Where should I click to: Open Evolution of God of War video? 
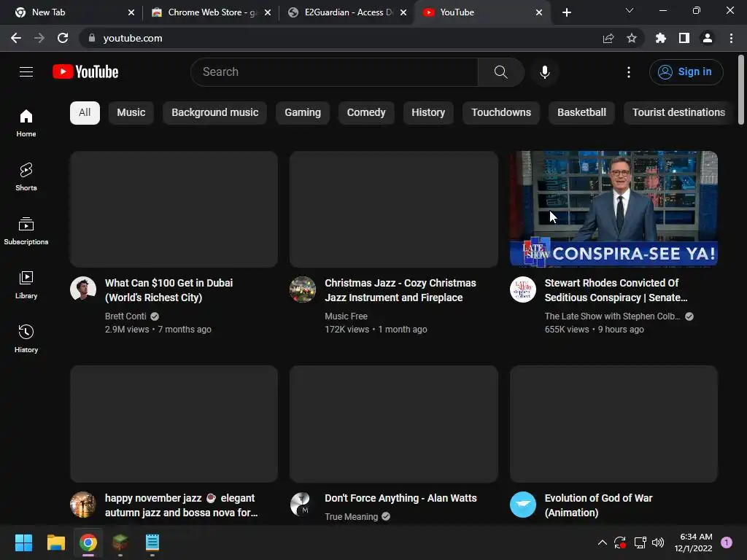(x=598, y=505)
